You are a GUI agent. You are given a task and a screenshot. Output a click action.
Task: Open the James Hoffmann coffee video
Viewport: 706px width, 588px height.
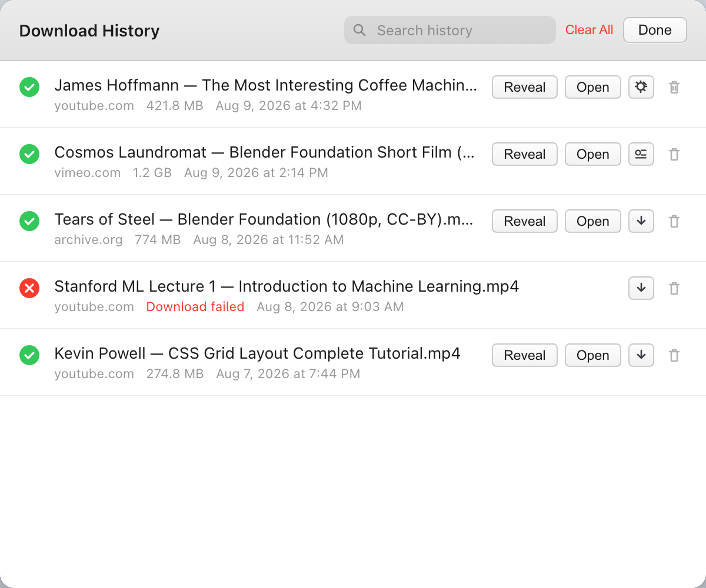[x=593, y=87]
